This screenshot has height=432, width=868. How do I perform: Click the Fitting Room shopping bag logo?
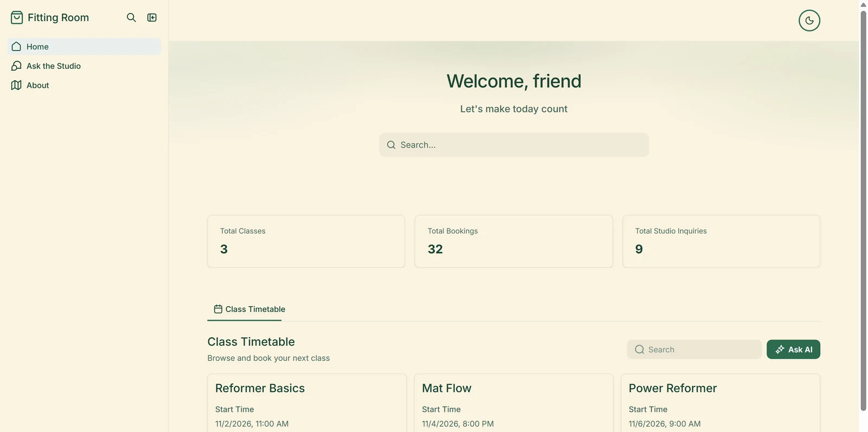point(17,17)
